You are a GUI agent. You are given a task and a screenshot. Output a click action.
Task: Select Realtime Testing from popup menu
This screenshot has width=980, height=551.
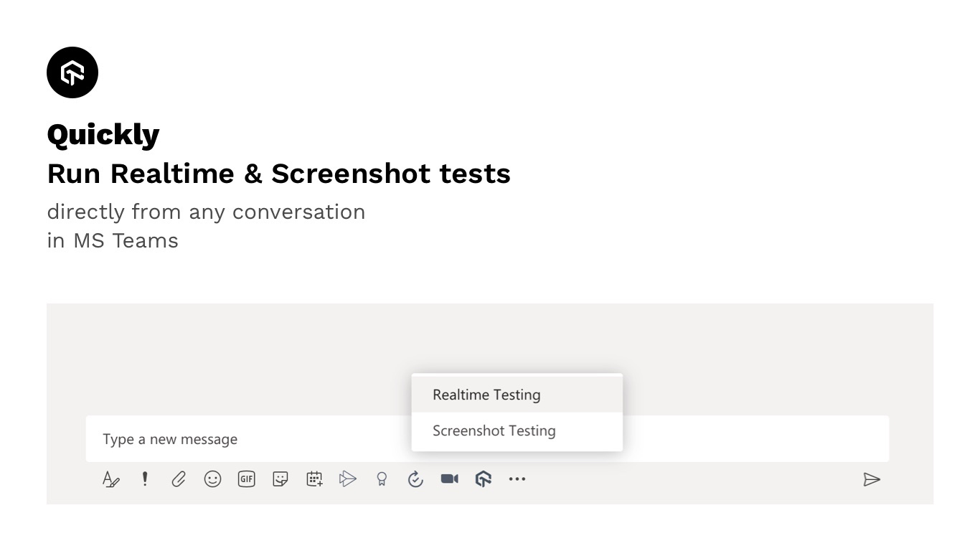click(486, 395)
